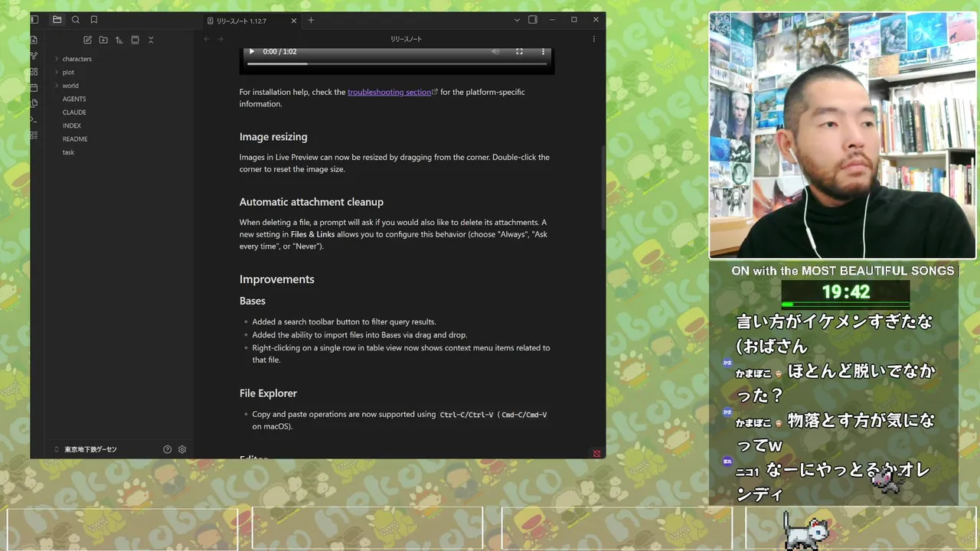Image resolution: width=980 pixels, height=551 pixels.
Task: Open the README note
Action: click(75, 139)
